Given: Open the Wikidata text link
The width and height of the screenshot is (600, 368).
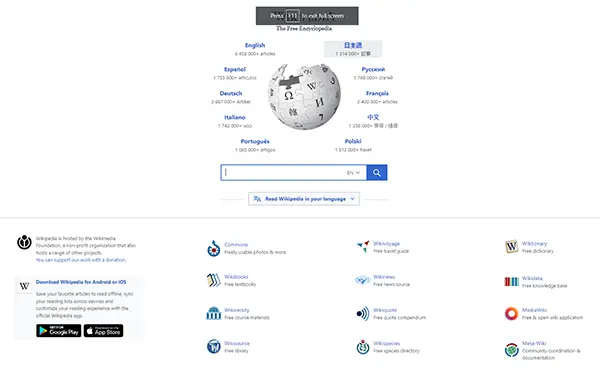Looking at the screenshot, I should tap(532, 278).
